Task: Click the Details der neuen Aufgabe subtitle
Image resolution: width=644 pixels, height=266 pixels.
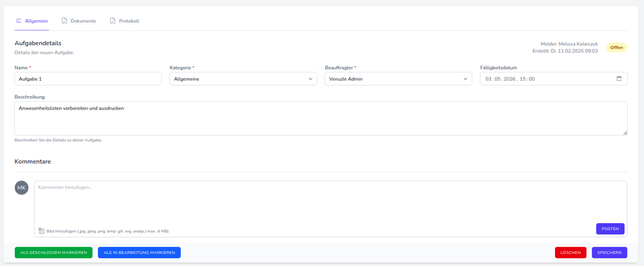Action: pos(44,53)
